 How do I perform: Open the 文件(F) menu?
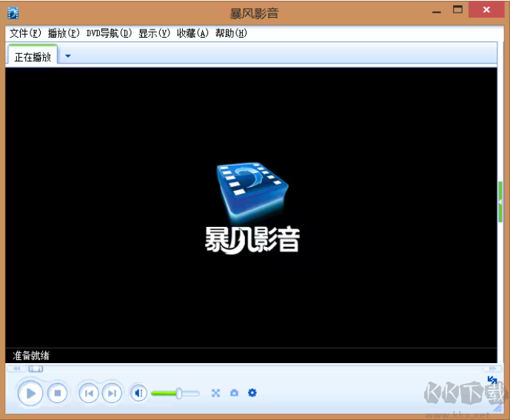(25, 33)
